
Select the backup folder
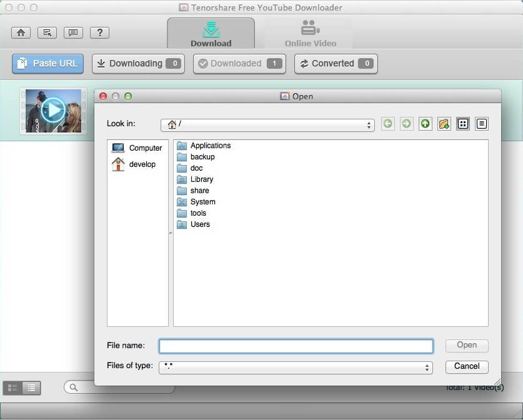tap(196, 157)
